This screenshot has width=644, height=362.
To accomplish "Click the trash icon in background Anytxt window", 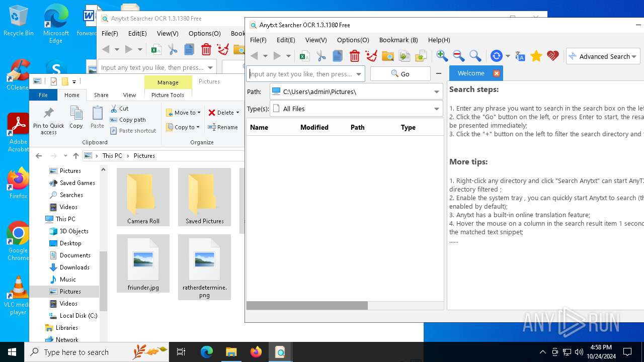I will (206, 49).
